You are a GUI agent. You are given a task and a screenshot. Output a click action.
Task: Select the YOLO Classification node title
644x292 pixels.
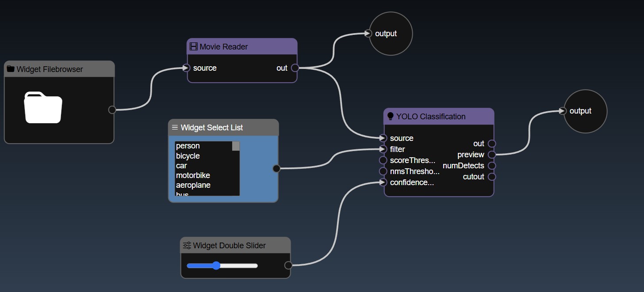click(430, 117)
